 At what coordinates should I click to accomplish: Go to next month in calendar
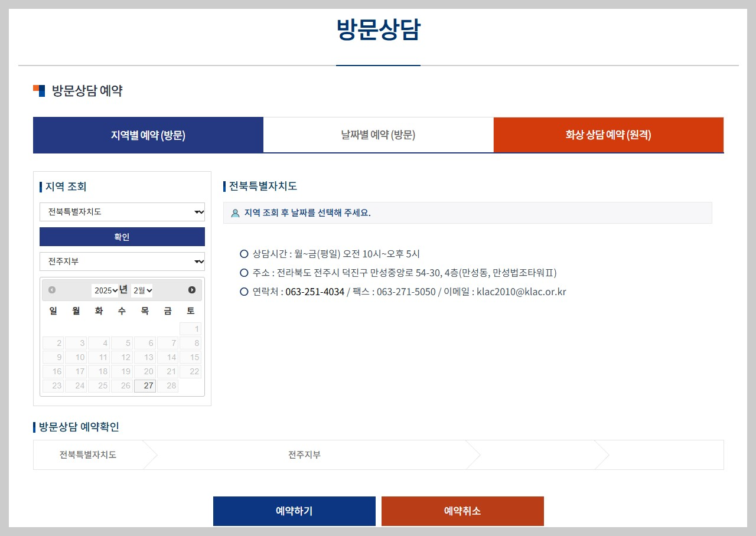(x=192, y=290)
